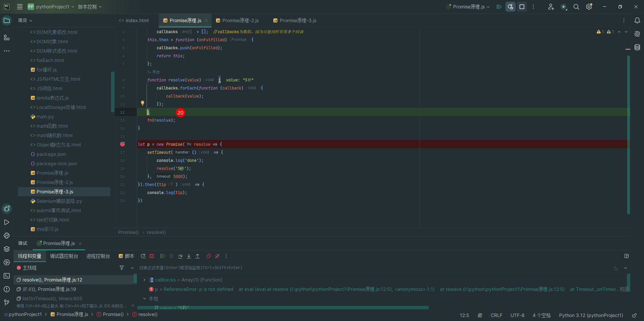
Task: Rerun debug session in the debug toolbar
Action: [143, 256]
